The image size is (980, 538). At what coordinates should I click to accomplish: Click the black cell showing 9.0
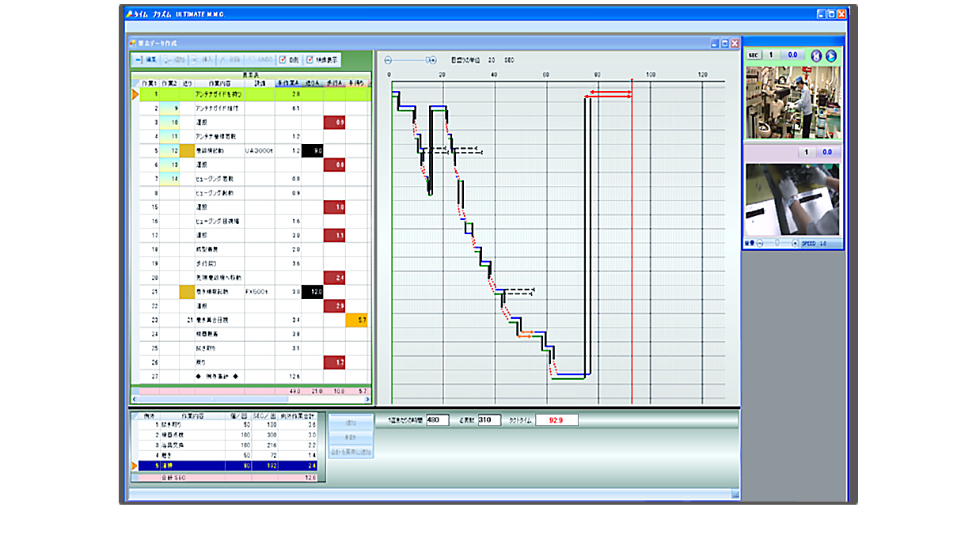pos(313,150)
